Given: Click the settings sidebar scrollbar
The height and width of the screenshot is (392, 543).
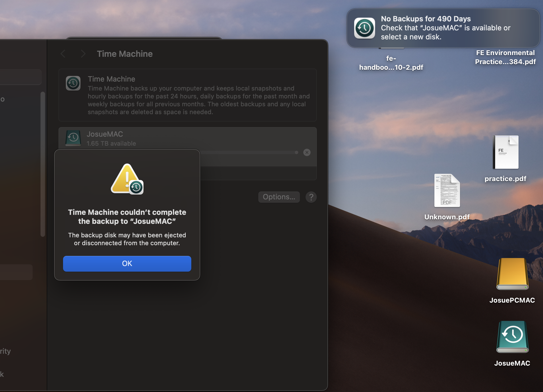Looking at the screenshot, I should (x=43, y=164).
